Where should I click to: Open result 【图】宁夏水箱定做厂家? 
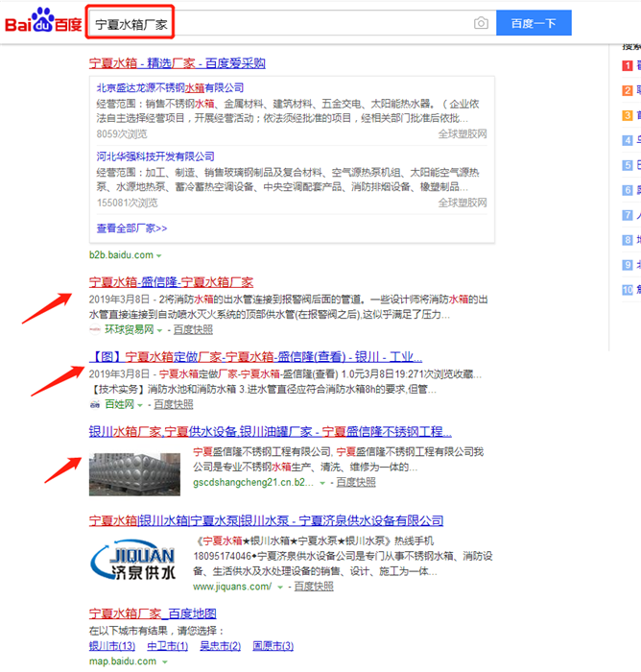[x=256, y=357]
